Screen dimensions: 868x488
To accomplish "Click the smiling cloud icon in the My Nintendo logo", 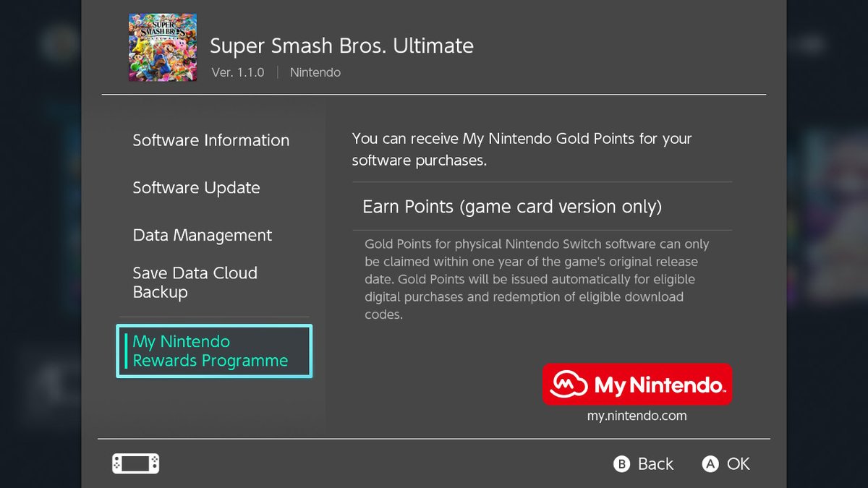I will (x=569, y=385).
